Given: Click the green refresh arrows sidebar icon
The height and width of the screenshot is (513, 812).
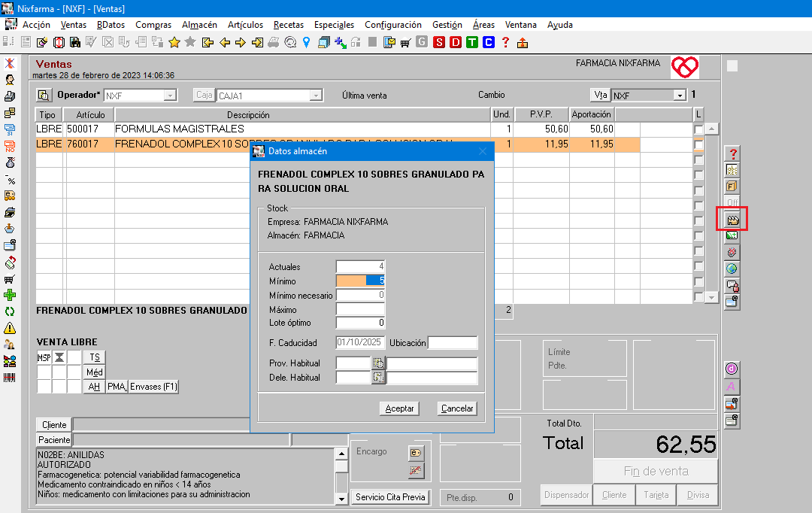Looking at the screenshot, I should pyautogui.click(x=10, y=312).
